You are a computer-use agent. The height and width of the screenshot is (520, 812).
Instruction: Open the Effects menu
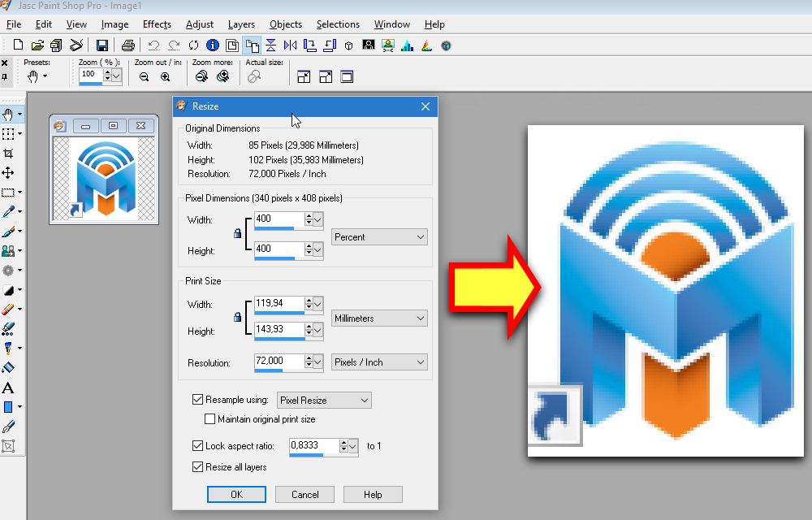coord(157,24)
